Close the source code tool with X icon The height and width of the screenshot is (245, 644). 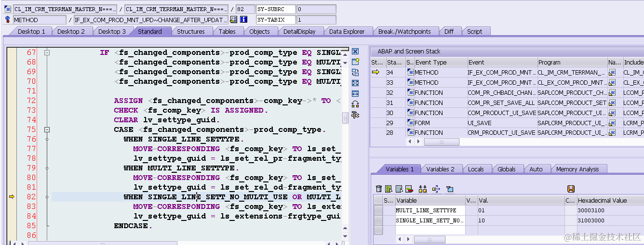[355, 52]
